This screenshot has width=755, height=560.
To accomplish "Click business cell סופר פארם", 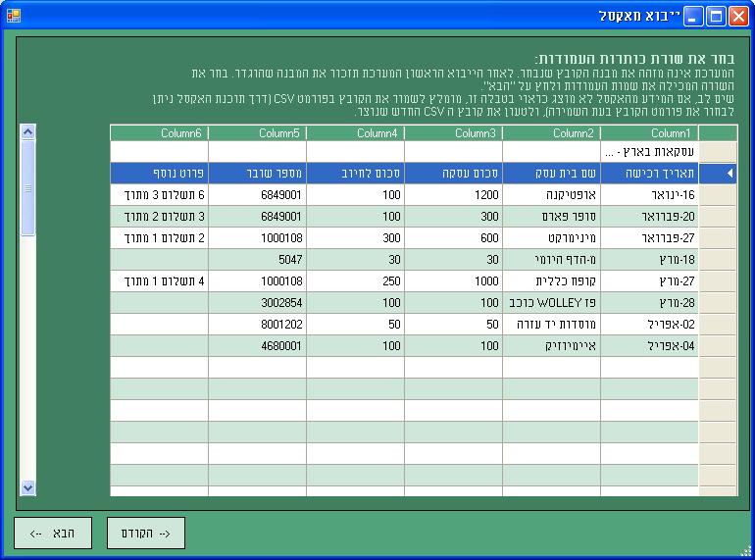I will click(x=551, y=217).
